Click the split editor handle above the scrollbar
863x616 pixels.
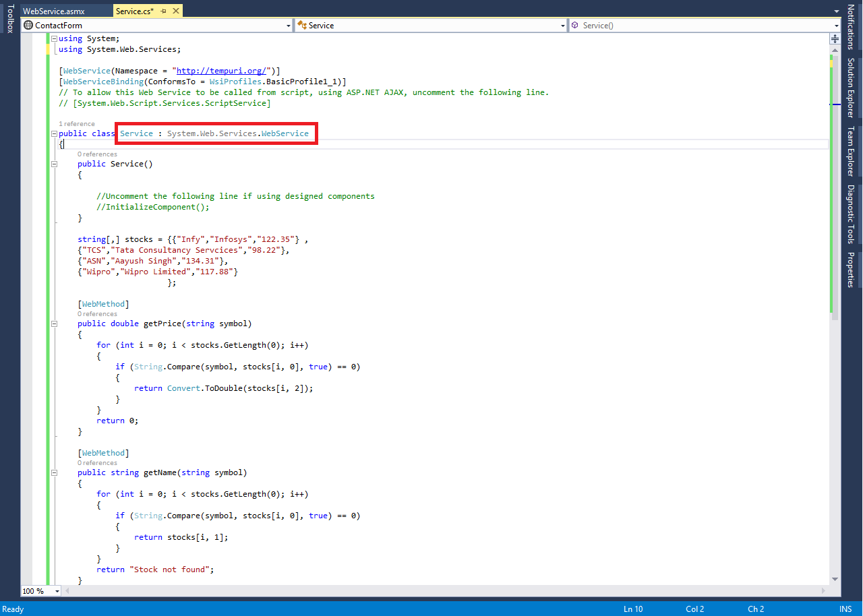coord(834,39)
